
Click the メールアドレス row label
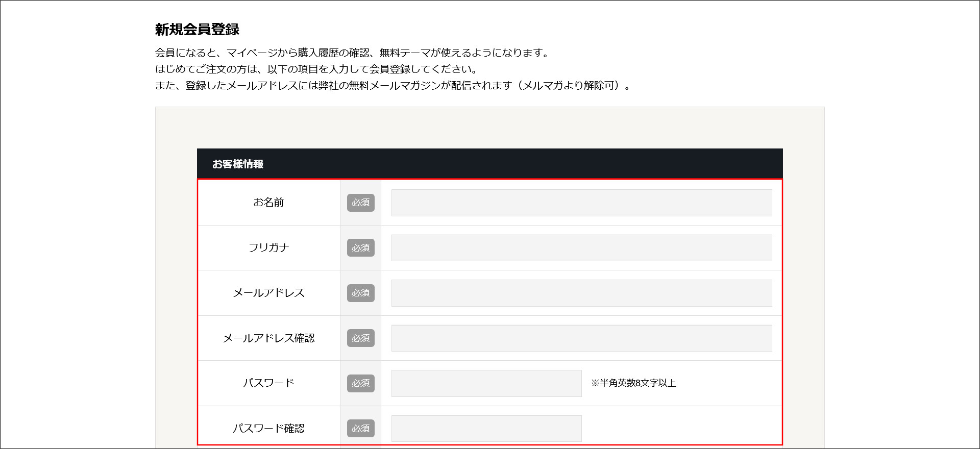[269, 293]
